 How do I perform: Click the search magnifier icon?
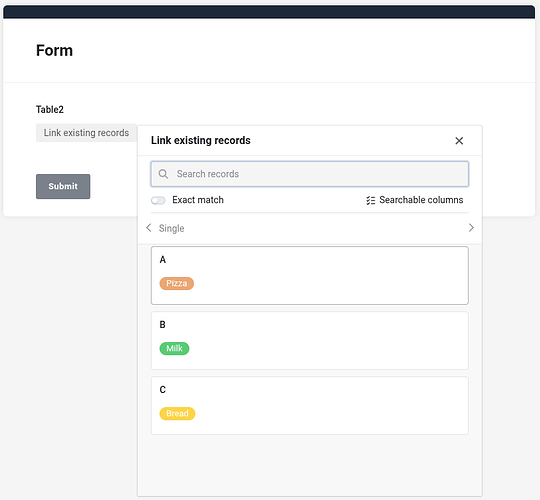click(163, 174)
